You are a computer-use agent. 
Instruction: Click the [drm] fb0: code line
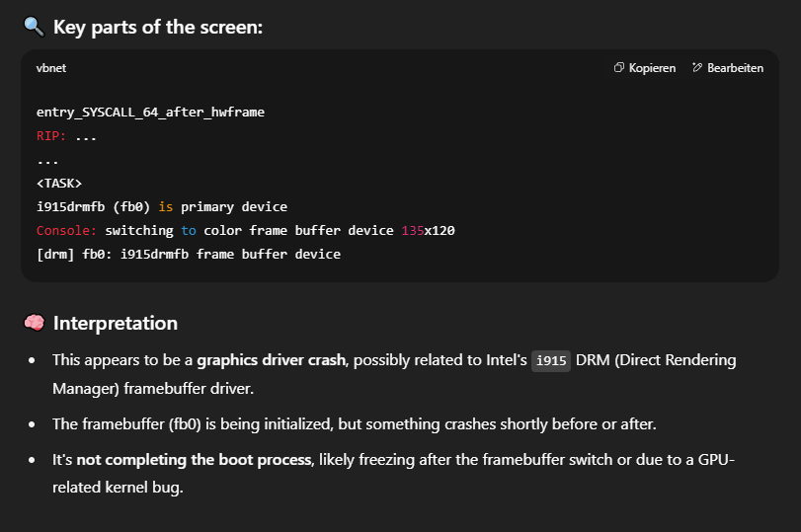(189, 254)
